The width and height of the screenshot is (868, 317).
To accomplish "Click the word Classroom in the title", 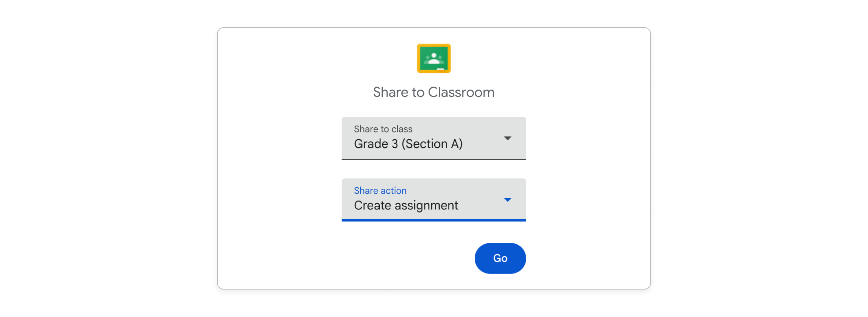I will 461,92.
